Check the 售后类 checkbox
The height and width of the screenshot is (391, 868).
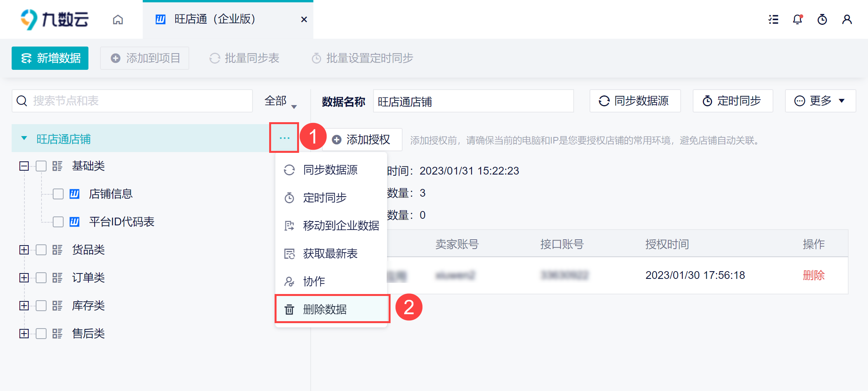tap(41, 334)
